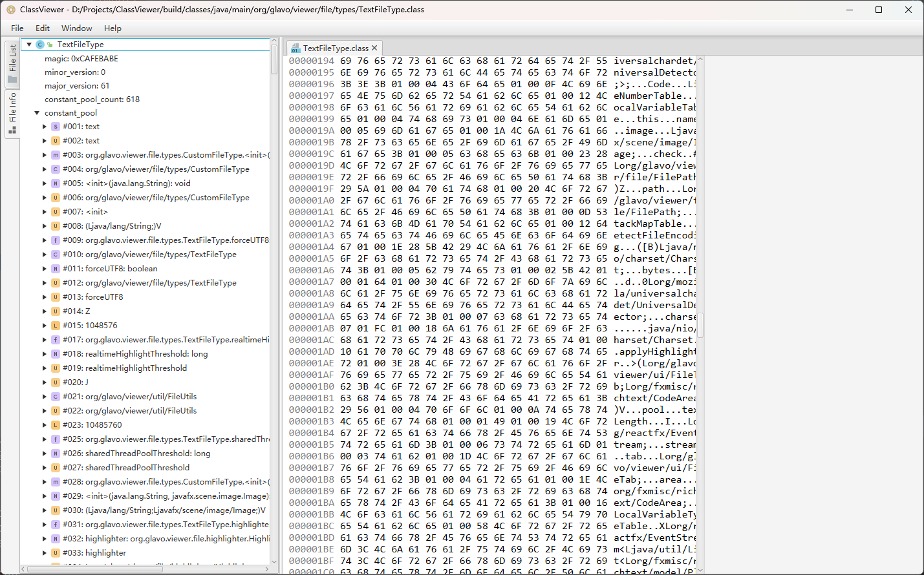Click the S icon of #001: text
The height and width of the screenshot is (575, 924).
pyautogui.click(x=56, y=127)
